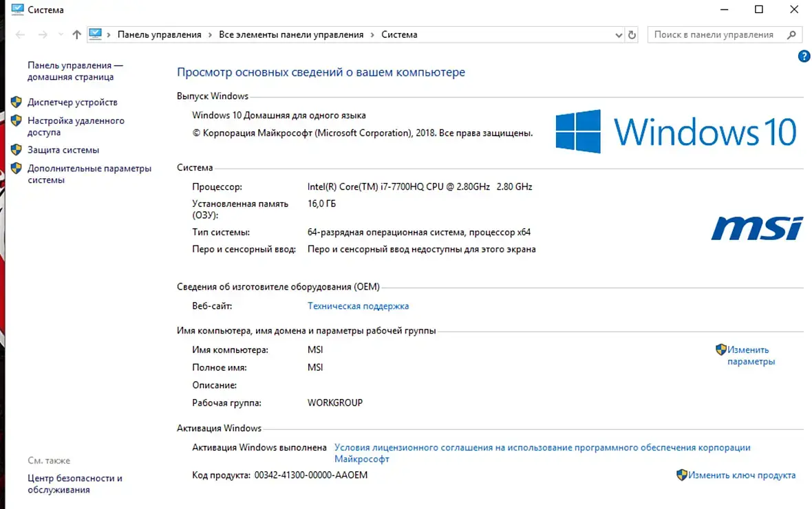Image resolution: width=812 pixels, height=509 pixels.
Task: Expand the address bar history dropdown
Action: (x=618, y=34)
